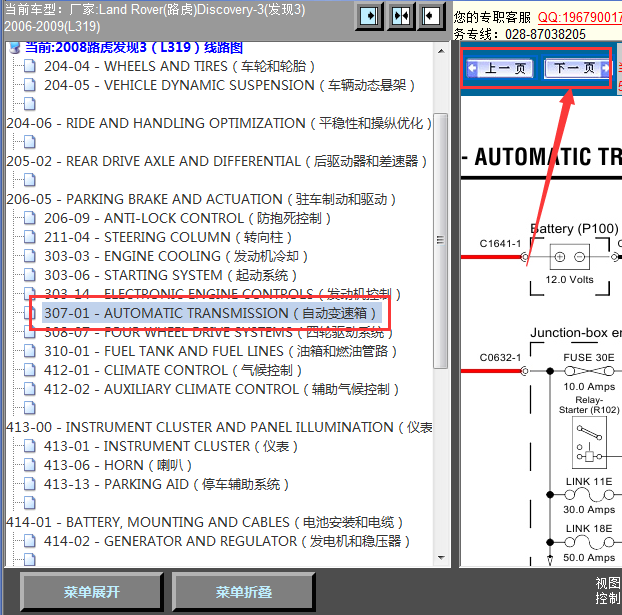The image size is (622, 615).
Task: Click document icon beside 211-04 Steering Column
Action: [x=30, y=236]
